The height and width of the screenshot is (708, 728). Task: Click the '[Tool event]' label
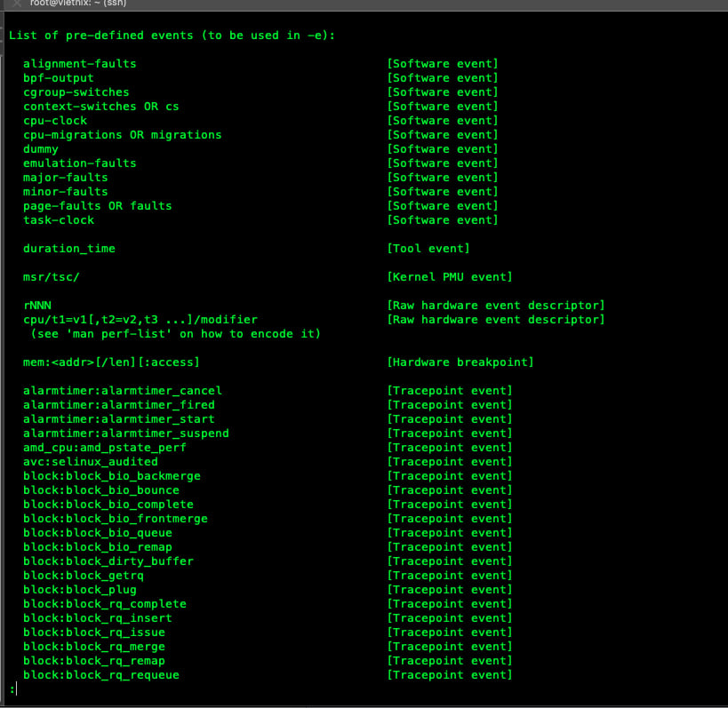click(428, 248)
